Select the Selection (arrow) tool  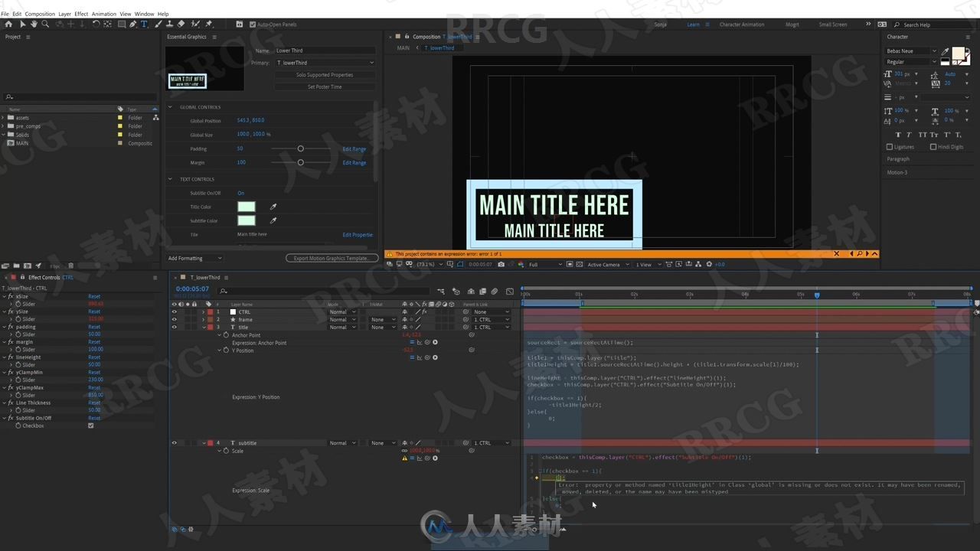[22, 24]
